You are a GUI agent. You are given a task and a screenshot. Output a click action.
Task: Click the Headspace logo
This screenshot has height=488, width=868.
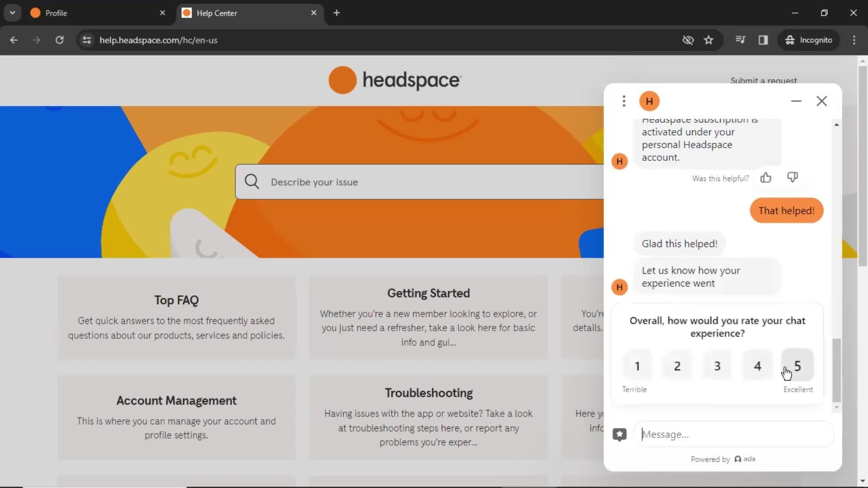(x=395, y=80)
